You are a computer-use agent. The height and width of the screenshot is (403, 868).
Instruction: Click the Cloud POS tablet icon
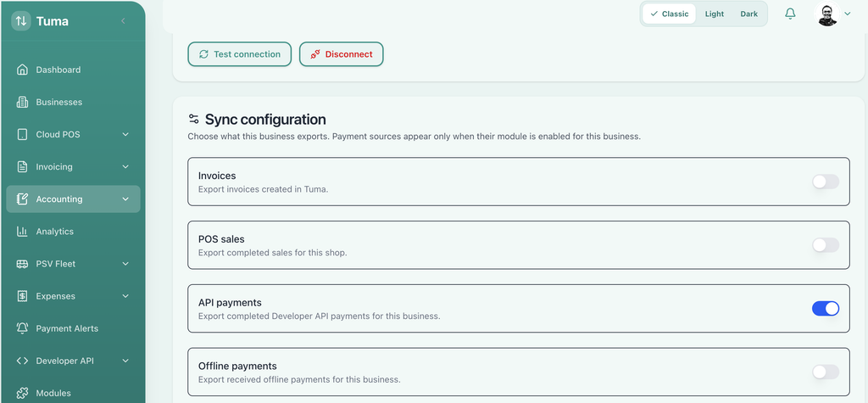click(x=22, y=134)
